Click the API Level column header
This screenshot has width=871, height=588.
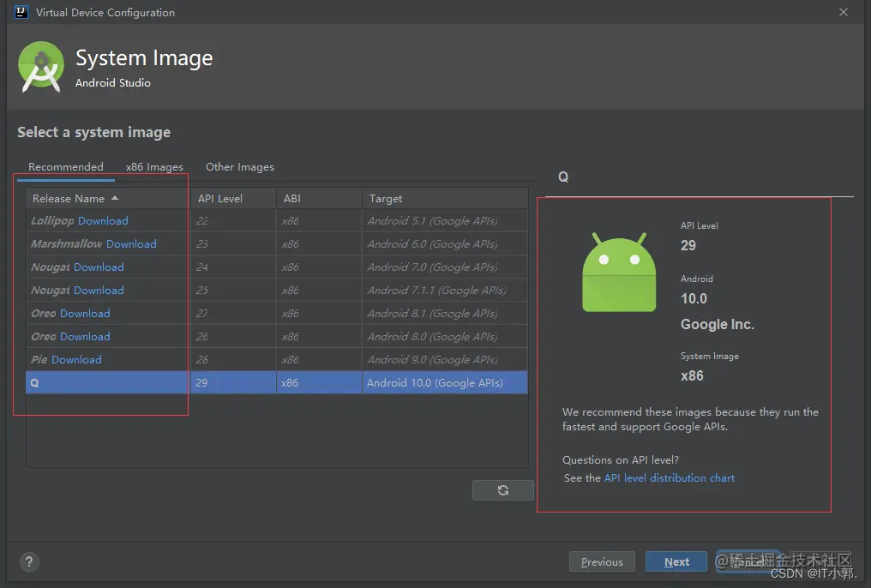pos(233,198)
